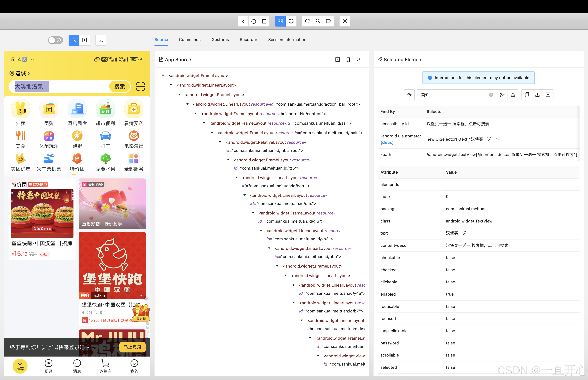The image size is (588, 380).
Task: Expand the y4a LinearLayout tree node
Action: 294,285
